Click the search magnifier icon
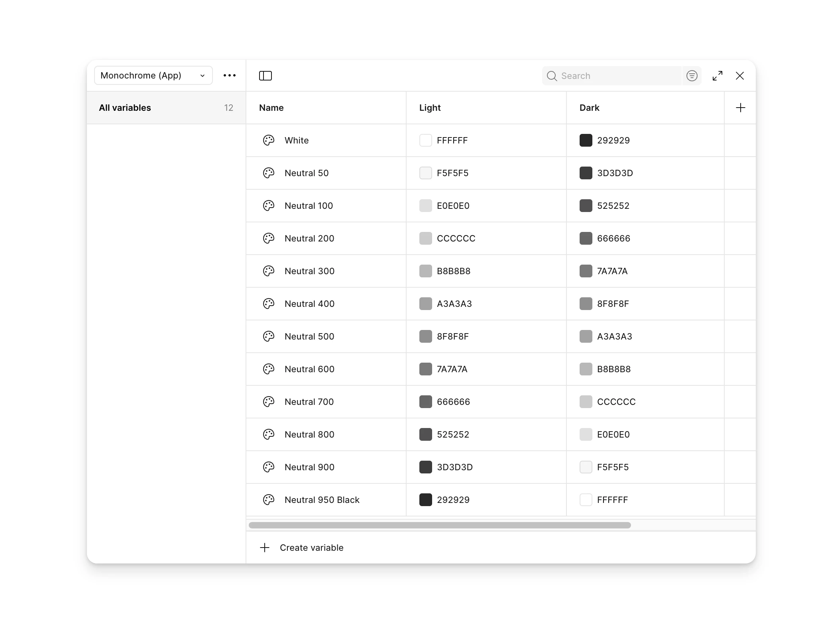The height and width of the screenshot is (644, 814). [552, 76]
